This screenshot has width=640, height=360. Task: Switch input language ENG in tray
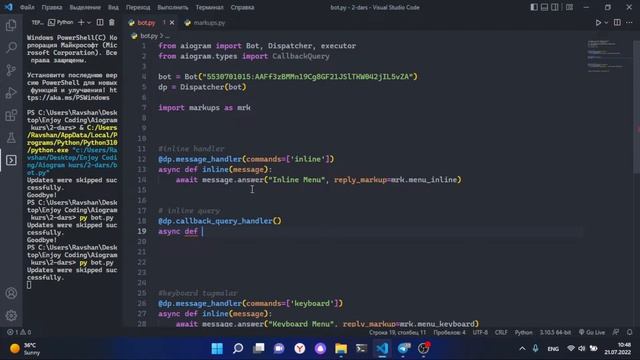[553, 349]
